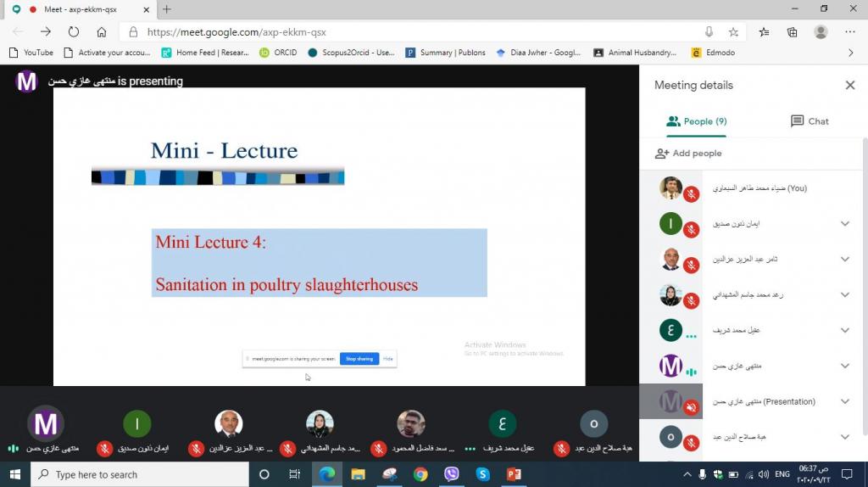This screenshot has height=487, width=868.
Task: Close the Meeting details panel
Action: (849, 85)
